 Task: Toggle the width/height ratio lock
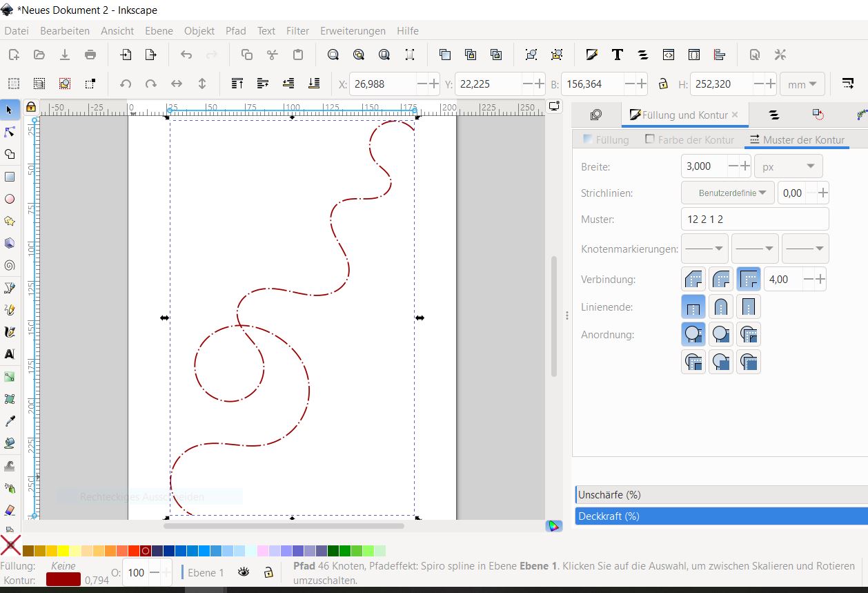663,84
